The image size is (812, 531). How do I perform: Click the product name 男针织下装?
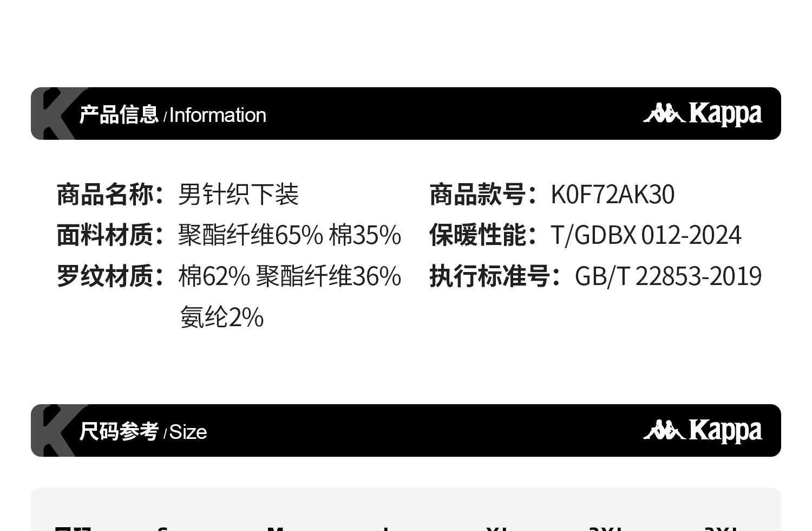pyautogui.click(x=238, y=195)
